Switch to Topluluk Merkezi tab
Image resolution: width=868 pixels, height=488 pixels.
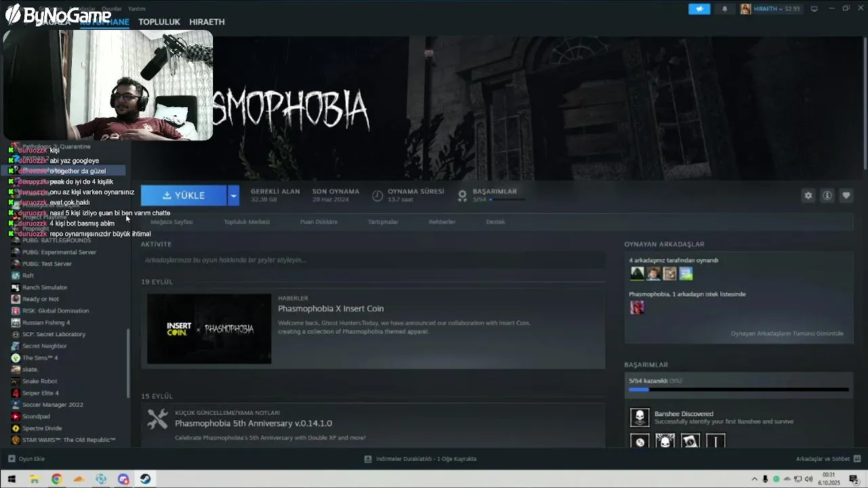pos(247,222)
